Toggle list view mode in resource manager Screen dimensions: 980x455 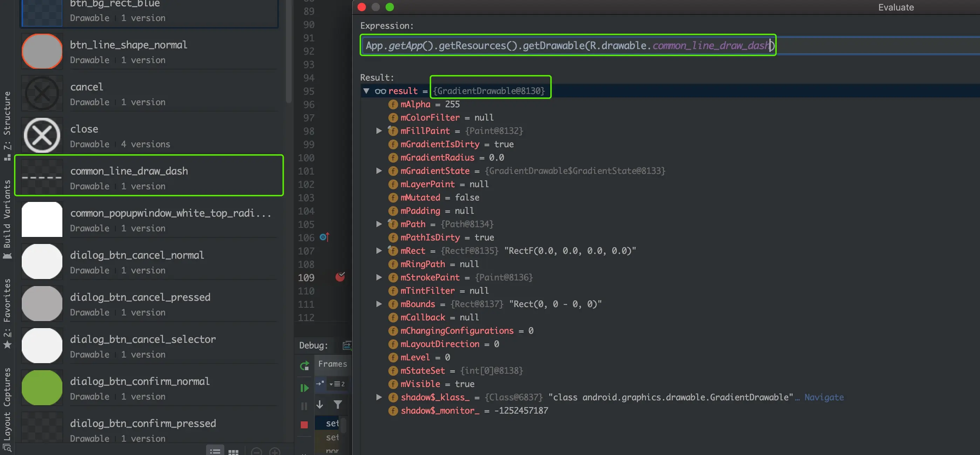pyautogui.click(x=215, y=451)
